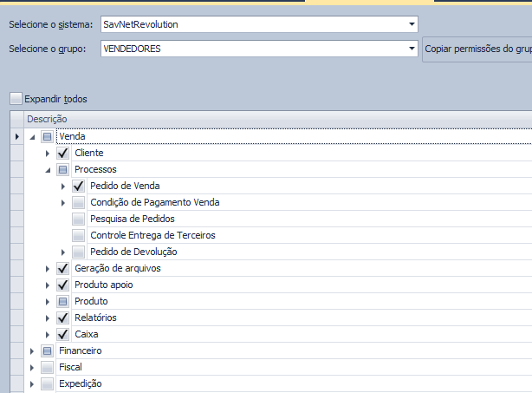
Task: Toggle the Produto partial checkbox
Action: pos(62,301)
